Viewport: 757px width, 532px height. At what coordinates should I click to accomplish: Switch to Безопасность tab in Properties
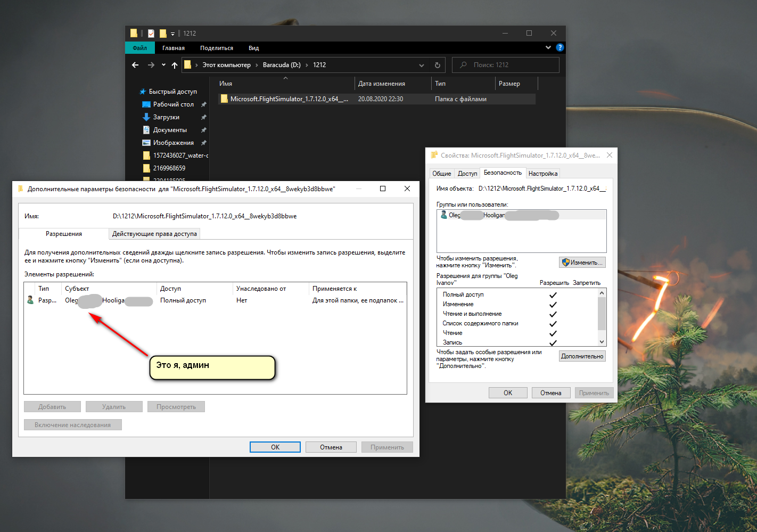503,173
